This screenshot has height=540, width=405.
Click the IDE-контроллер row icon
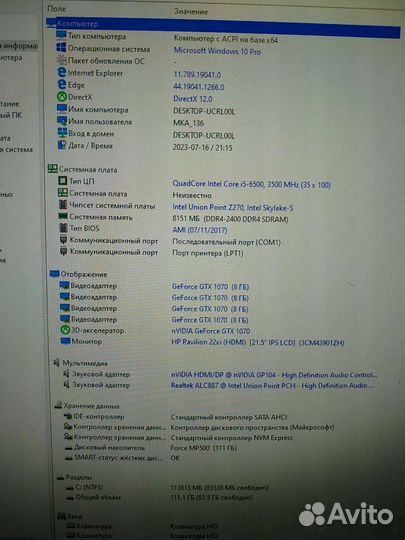(68, 416)
